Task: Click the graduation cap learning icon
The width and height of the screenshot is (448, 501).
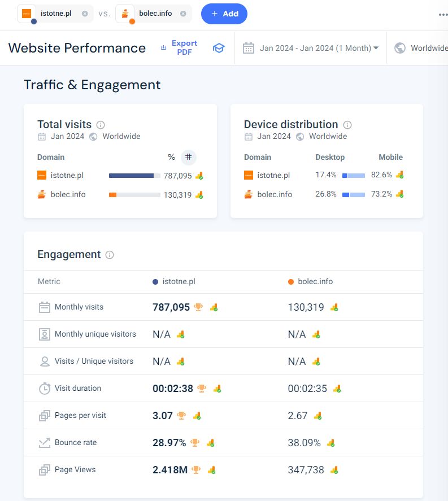Action: (x=219, y=48)
